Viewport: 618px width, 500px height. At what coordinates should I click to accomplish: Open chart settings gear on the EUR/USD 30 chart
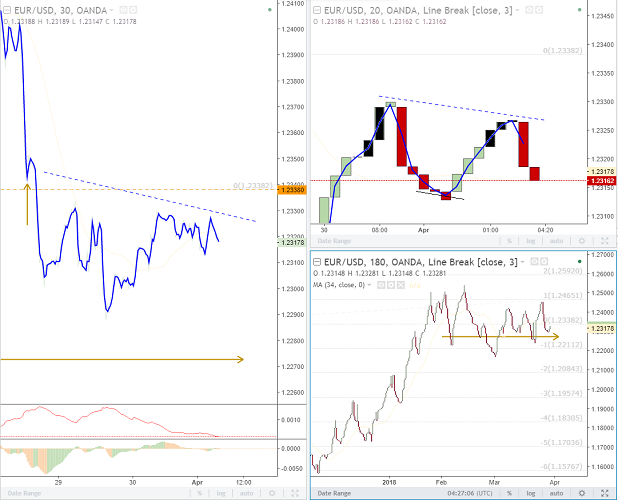click(272, 493)
